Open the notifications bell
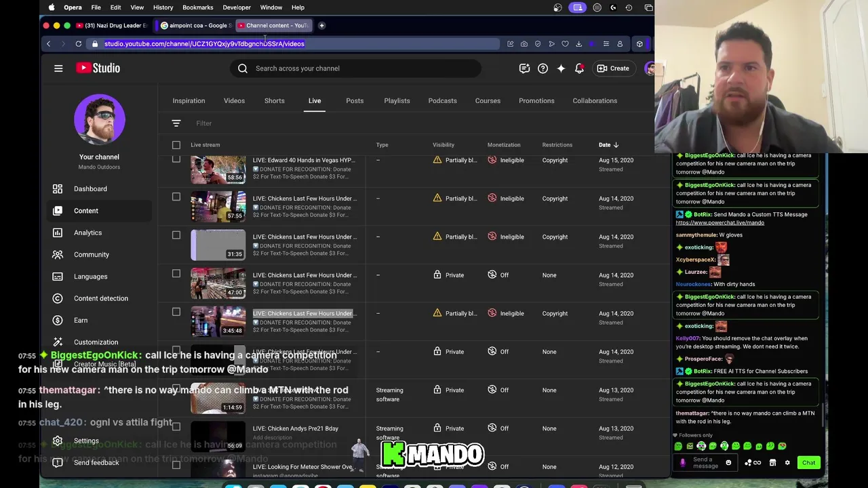This screenshot has height=488, width=868. pyautogui.click(x=579, y=68)
